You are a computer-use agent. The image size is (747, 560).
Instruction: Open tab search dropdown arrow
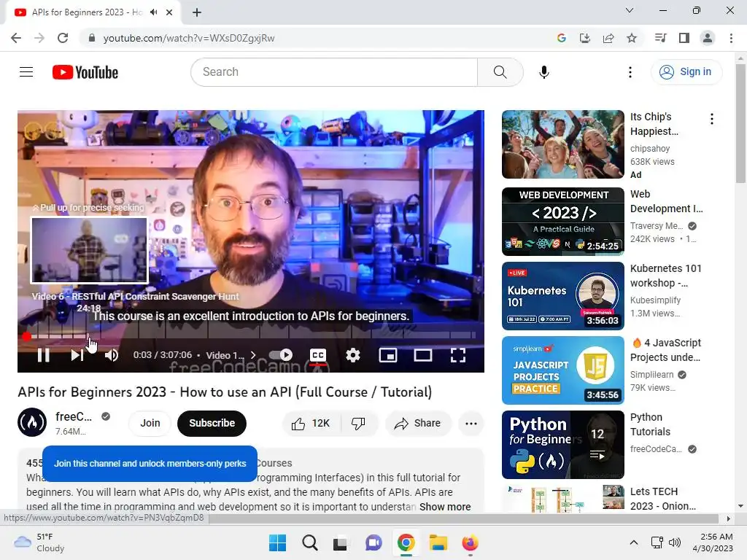click(630, 10)
